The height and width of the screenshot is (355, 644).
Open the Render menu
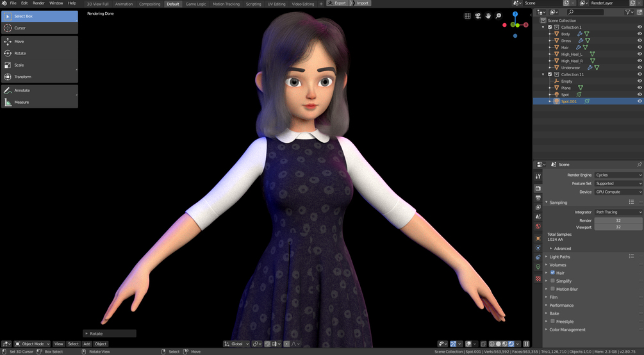pyautogui.click(x=38, y=3)
